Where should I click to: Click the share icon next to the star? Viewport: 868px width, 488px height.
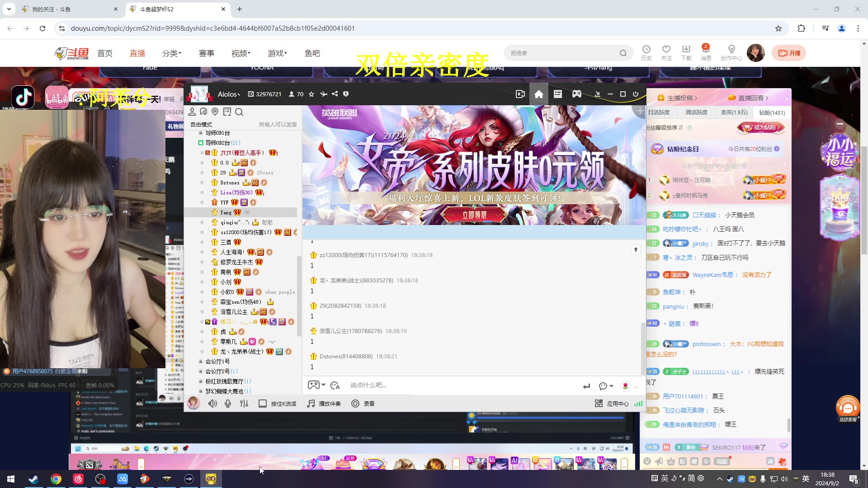tap(335, 94)
